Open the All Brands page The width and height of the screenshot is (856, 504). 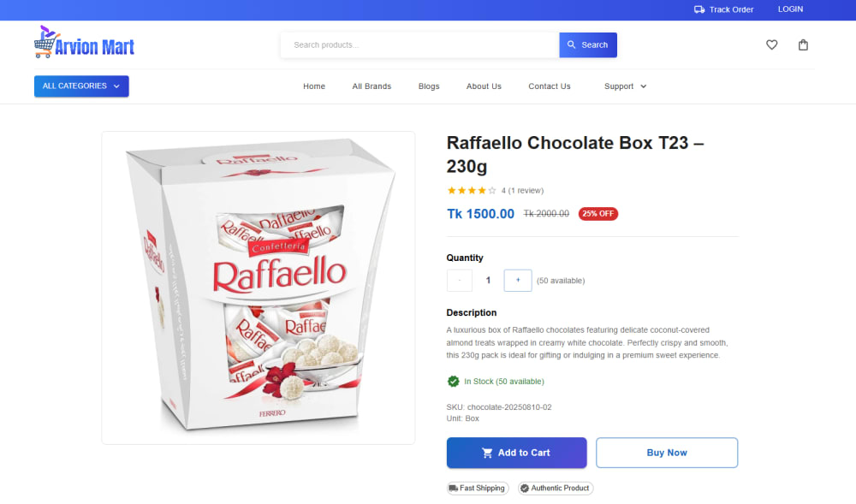372,86
